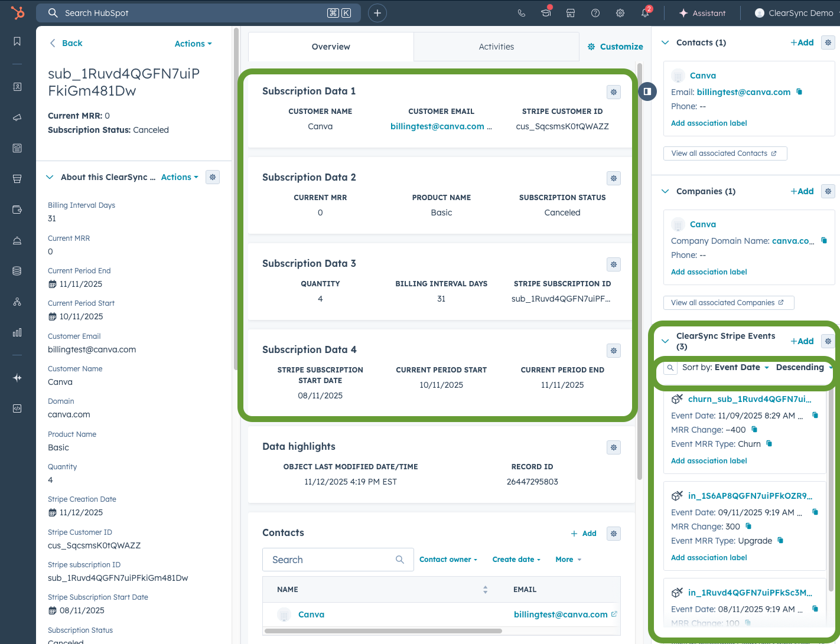Click the settings gear in top bar
Screen dimensions: 840x644
[620, 13]
